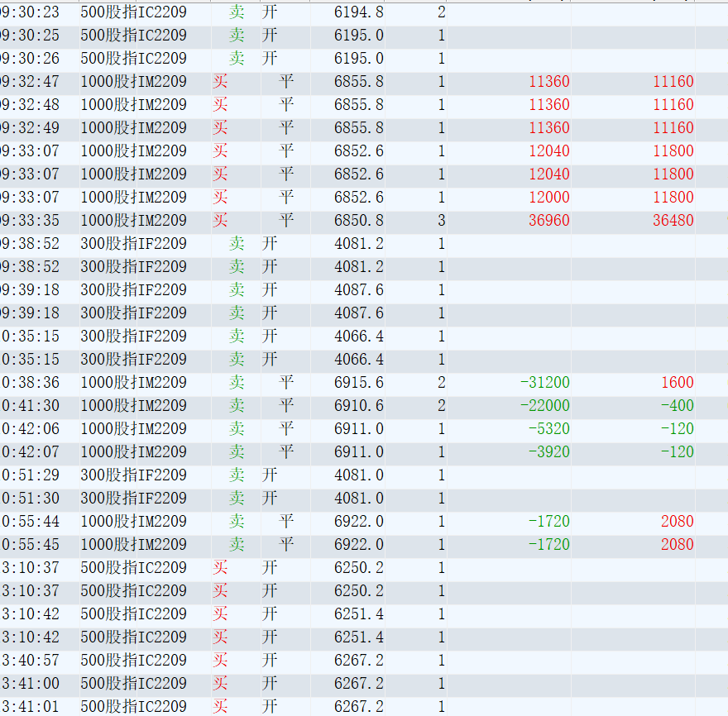Select the 0:42:06 time cell
The height and width of the screenshot is (716, 728).
point(30,429)
